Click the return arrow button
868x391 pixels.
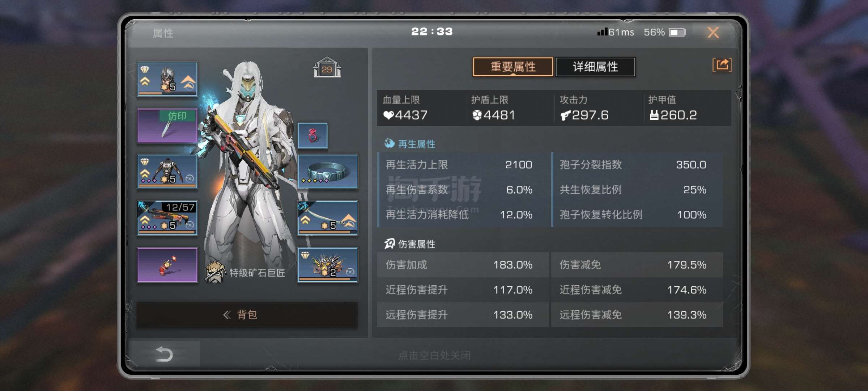pos(164,354)
